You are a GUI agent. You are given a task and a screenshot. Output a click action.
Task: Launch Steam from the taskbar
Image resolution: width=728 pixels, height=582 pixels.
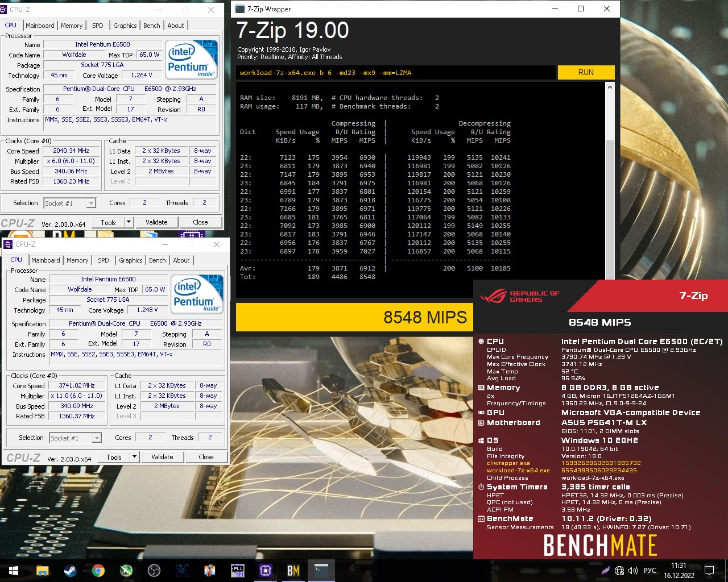coord(70,571)
